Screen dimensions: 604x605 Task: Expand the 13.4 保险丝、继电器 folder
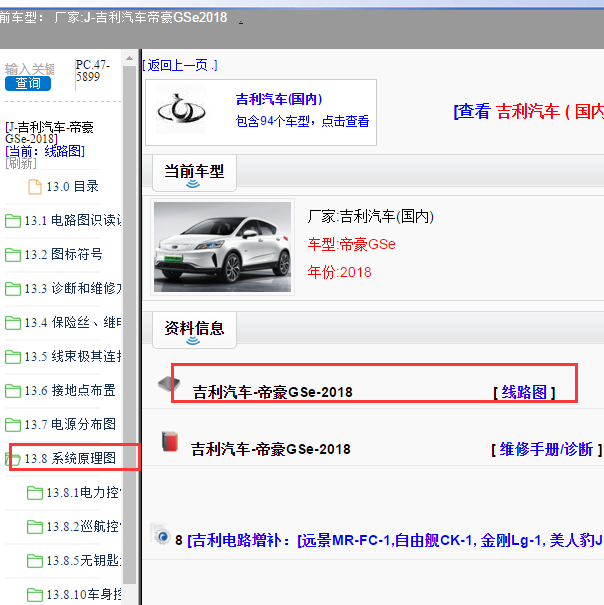click(x=73, y=323)
